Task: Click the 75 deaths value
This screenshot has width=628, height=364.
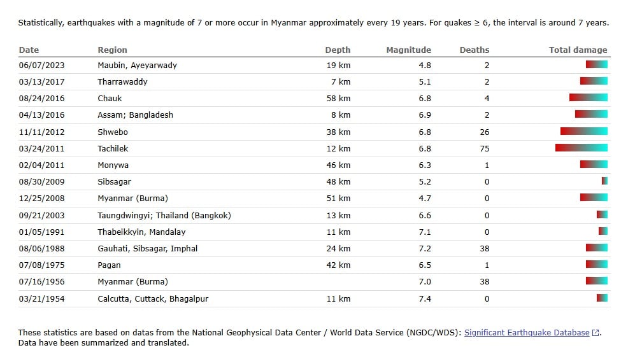Action: 485,148
